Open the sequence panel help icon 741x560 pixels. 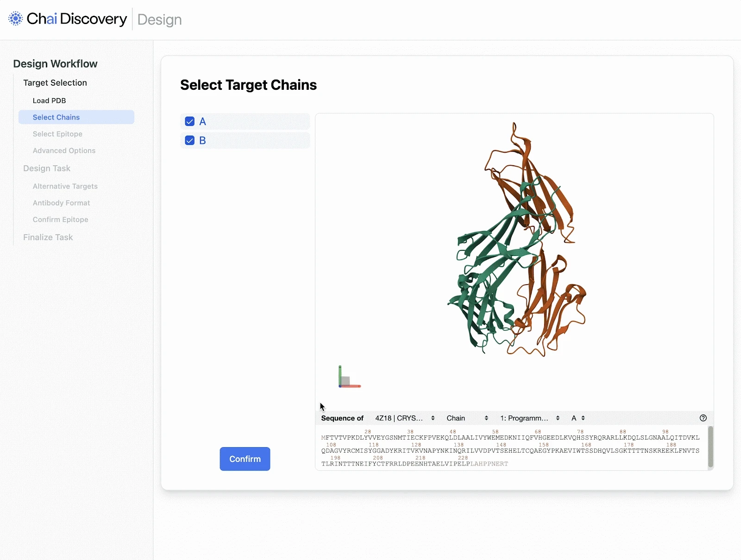[x=703, y=418]
